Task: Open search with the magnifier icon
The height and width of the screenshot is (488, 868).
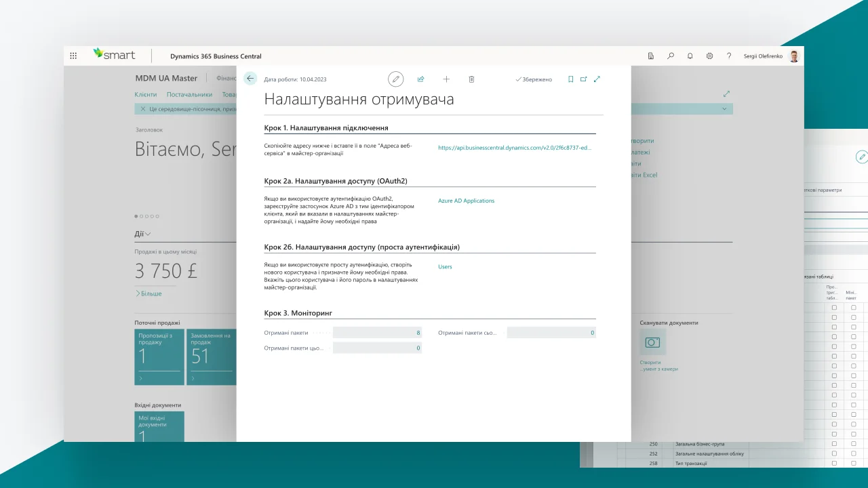Action: pyautogui.click(x=670, y=56)
